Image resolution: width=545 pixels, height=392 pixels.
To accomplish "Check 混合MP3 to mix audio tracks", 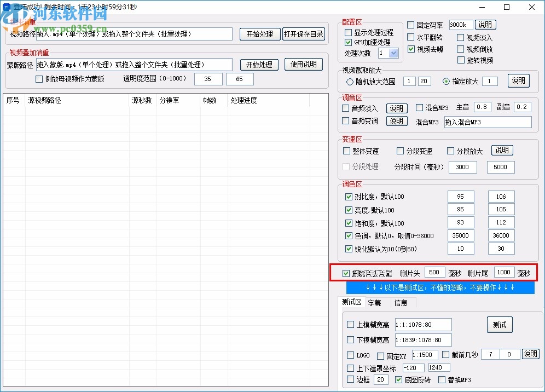I will (x=419, y=108).
